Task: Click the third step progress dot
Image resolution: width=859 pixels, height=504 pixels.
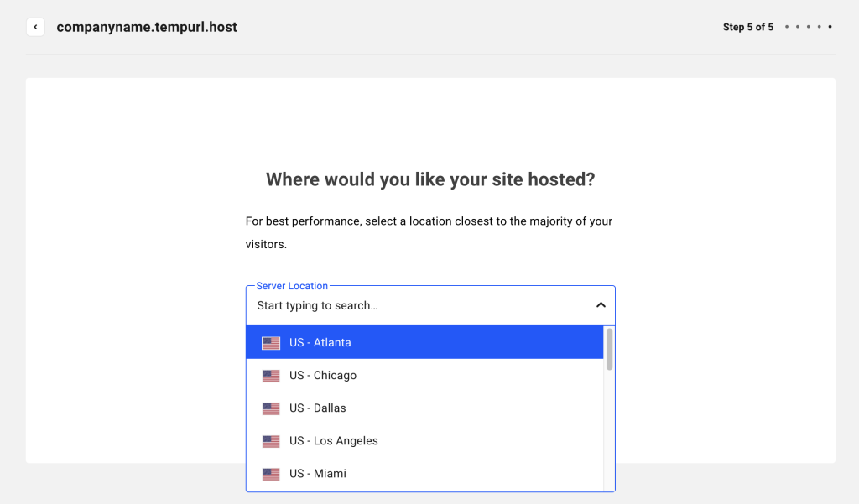Action: [x=807, y=26]
